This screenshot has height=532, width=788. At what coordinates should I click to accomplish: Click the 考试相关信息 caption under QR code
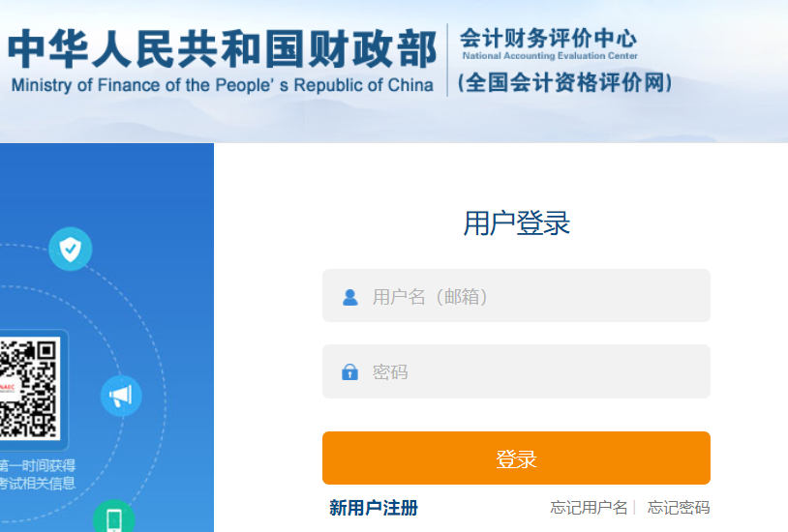click(39, 484)
